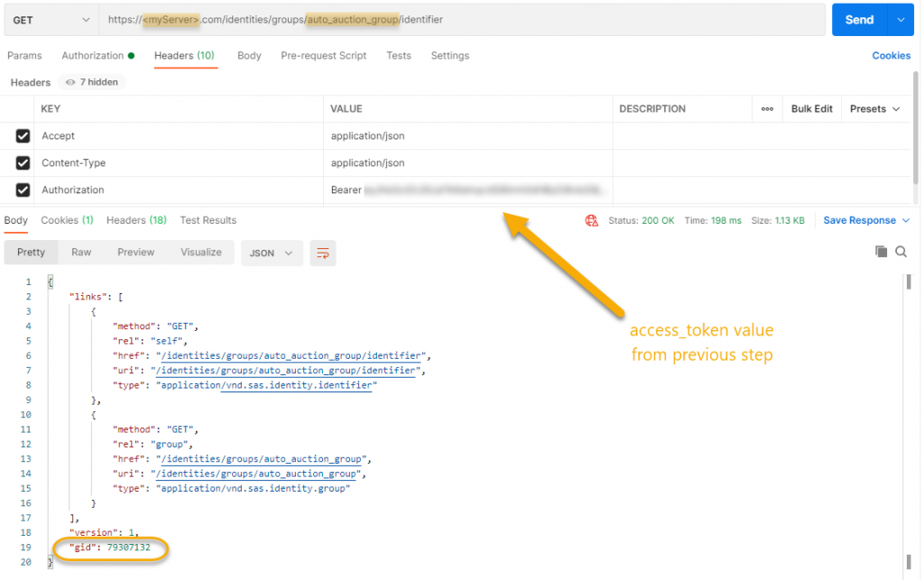Click the request URL field
This screenshot has height=580, width=924.
click(x=461, y=20)
